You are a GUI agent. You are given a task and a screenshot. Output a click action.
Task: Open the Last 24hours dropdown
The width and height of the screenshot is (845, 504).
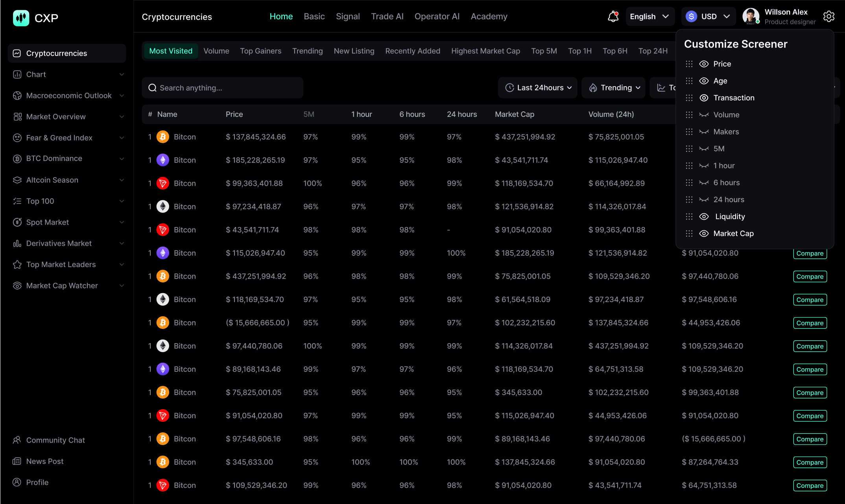click(537, 87)
